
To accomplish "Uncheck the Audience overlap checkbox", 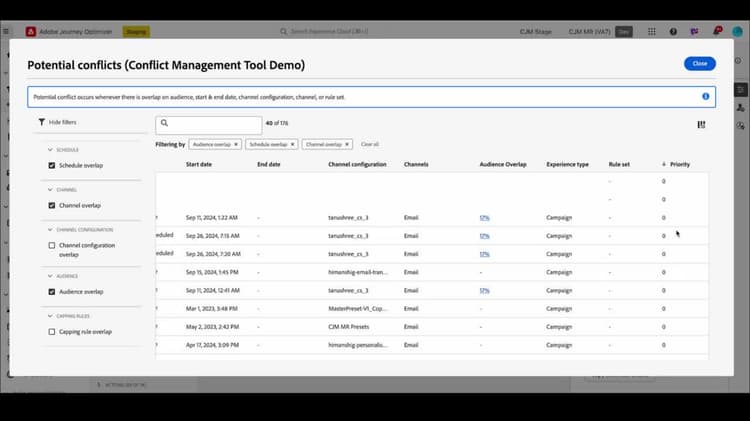I will [x=52, y=292].
